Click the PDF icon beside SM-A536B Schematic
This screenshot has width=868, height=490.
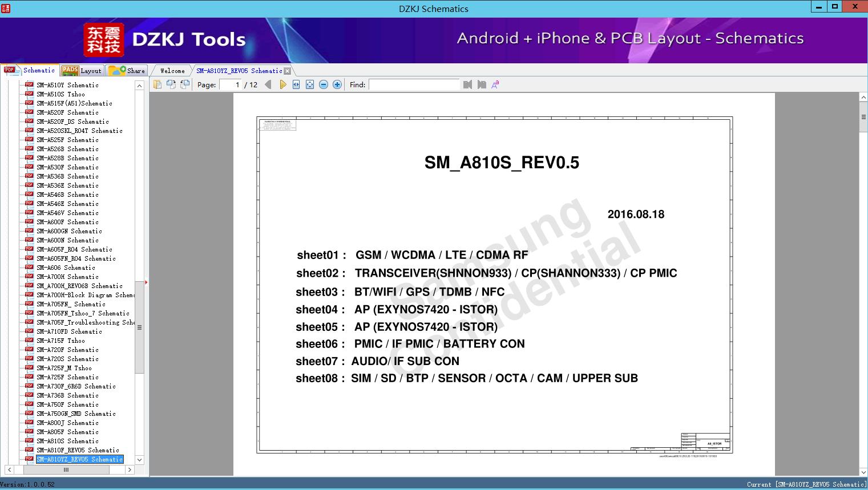[x=29, y=176]
